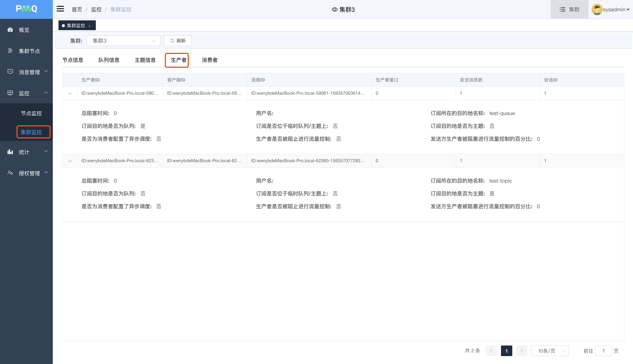Click the PMQ logo
This screenshot has width=633, height=364.
26,9
